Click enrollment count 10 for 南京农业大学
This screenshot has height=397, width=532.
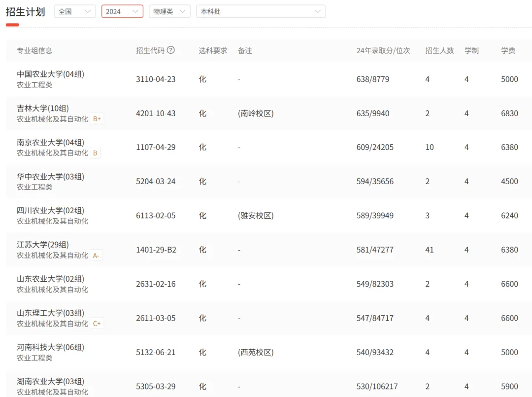tap(430, 147)
